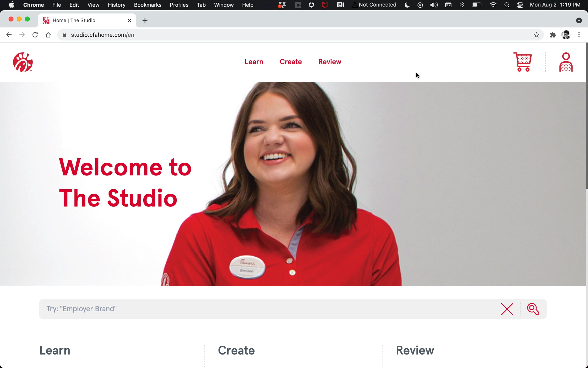Image resolution: width=588 pixels, height=368 pixels.
Task: Open the Chrome tab search dropdown arrow
Action: [579, 20]
